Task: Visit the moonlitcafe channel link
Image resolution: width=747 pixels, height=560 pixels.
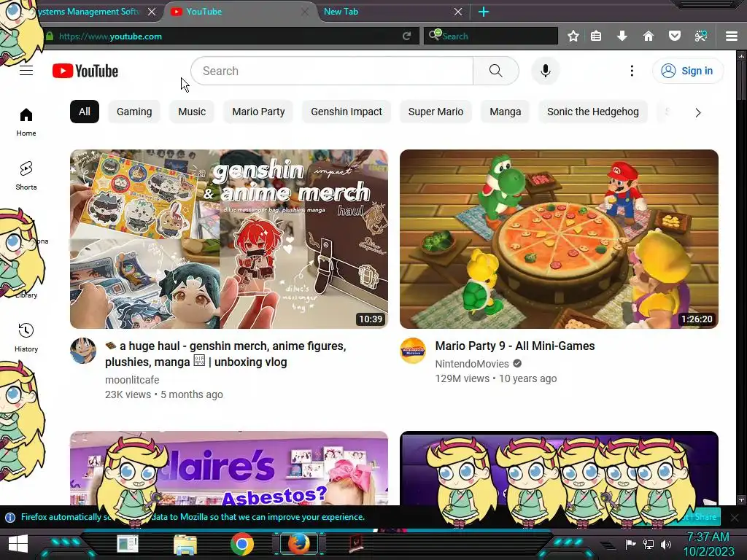Action: [x=132, y=380]
